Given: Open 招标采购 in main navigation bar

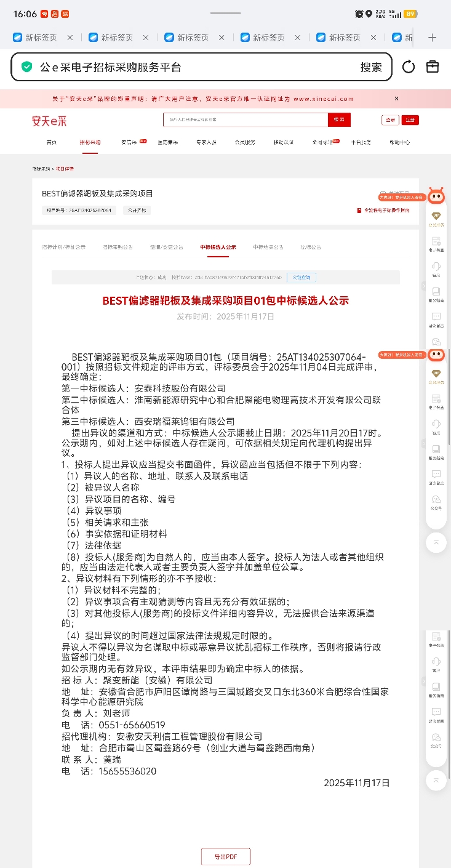Looking at the screenshot, I should pyautogui.click(x=90, y=142).
